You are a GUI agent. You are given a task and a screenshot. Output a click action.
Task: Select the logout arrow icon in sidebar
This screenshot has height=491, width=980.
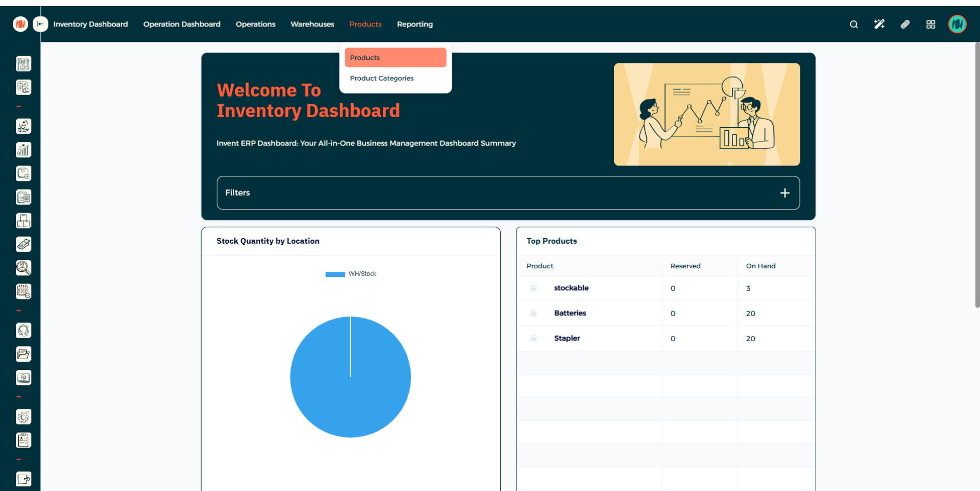23,479
